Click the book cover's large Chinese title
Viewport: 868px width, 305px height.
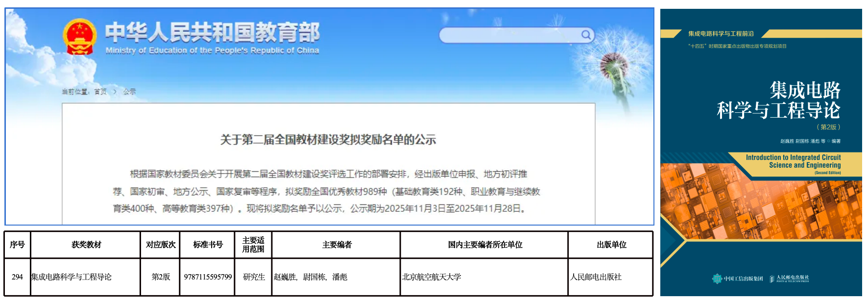[779, 101]
